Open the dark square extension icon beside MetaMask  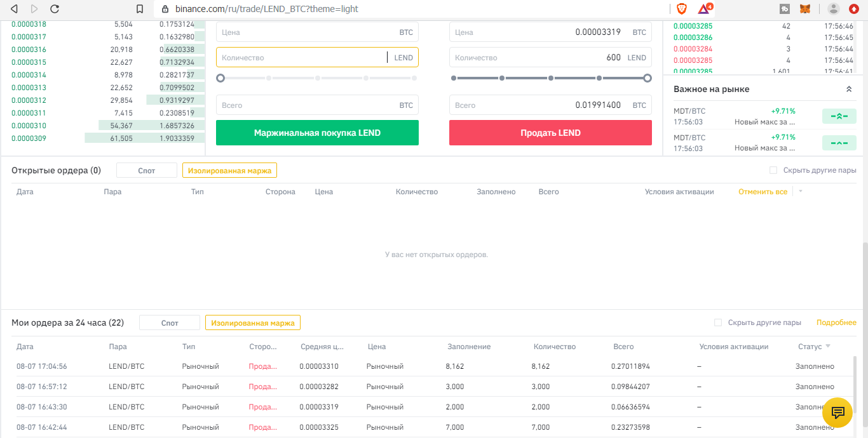[x=785, y=9]
